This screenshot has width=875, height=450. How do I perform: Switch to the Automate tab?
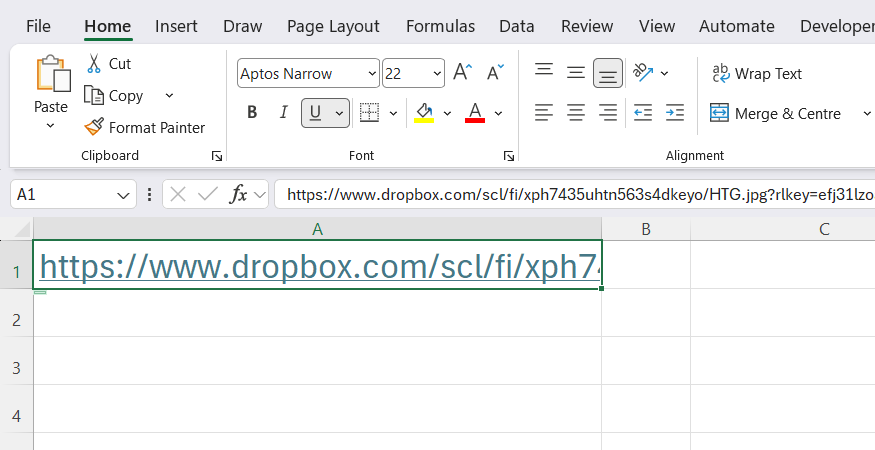[737, 26]
